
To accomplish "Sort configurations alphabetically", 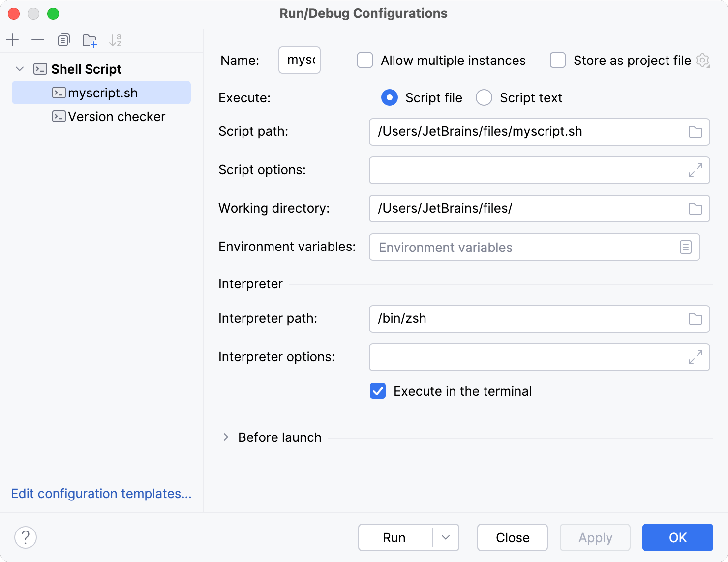I will [116, 40].
